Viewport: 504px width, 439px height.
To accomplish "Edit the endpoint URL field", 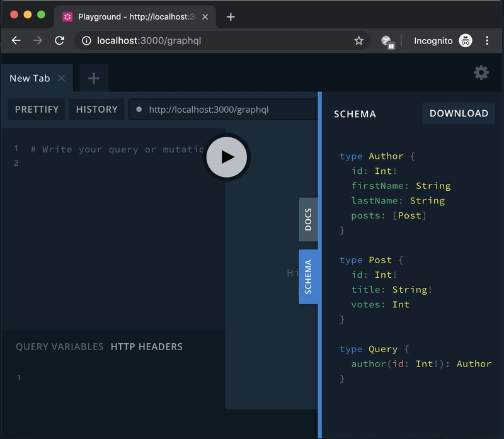I will pyautogui.click(x=224, y=110).
